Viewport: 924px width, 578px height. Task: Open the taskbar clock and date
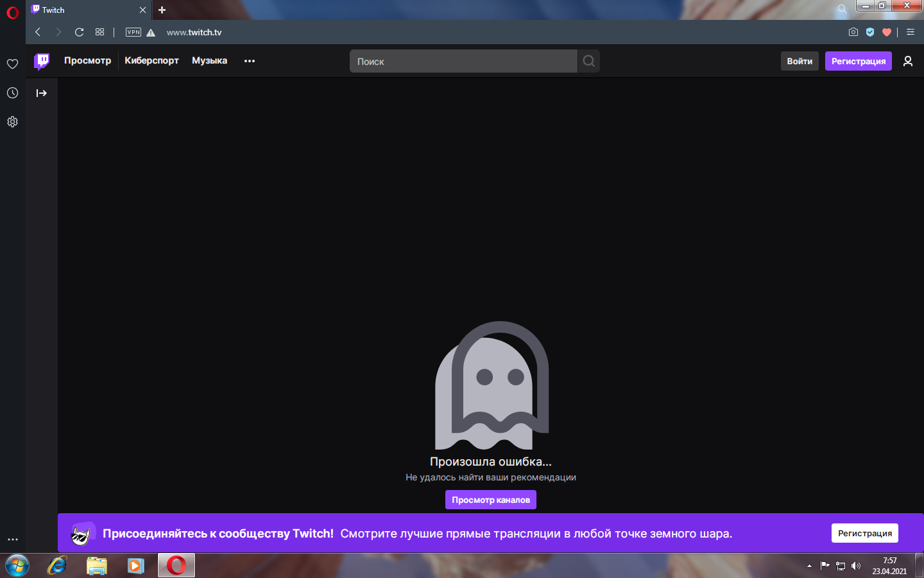tap(889, 566)
